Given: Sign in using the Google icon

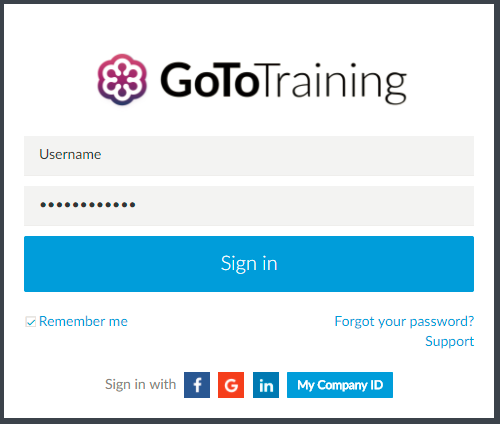Looking at the screenshot, I should [x=231, y=385].
